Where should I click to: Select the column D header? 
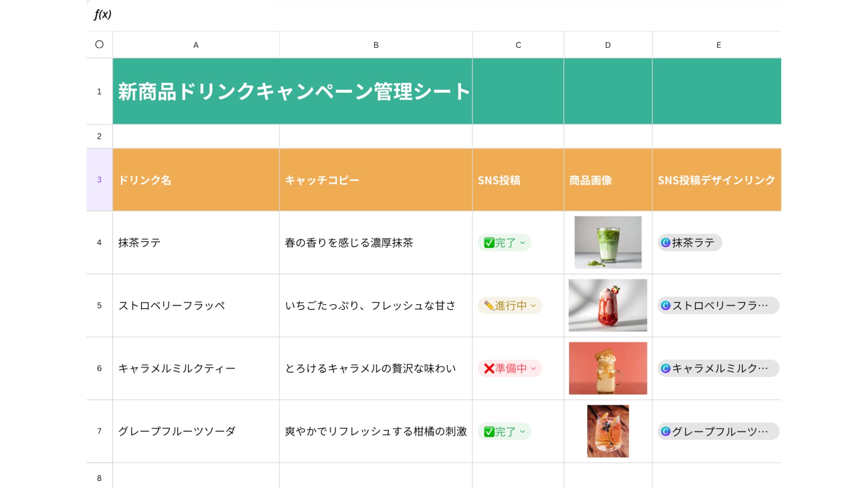coord(608,45)
